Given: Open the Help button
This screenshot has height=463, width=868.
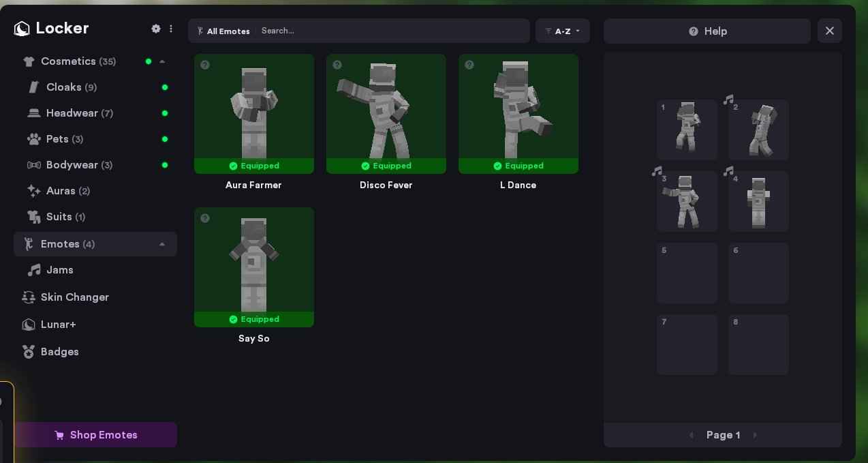Looking at the screenshot, I should click(707, 31).
